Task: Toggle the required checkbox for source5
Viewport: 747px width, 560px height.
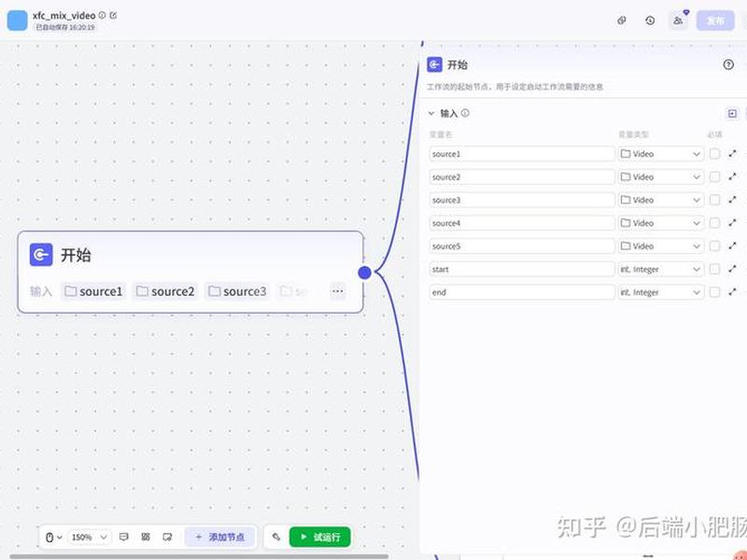Action: (714, 246)
